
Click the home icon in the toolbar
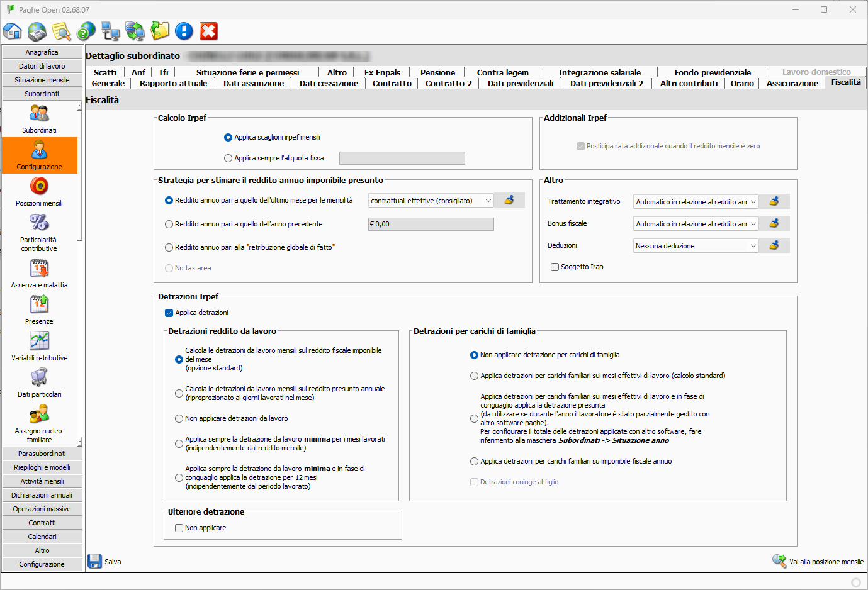[13, 31]
